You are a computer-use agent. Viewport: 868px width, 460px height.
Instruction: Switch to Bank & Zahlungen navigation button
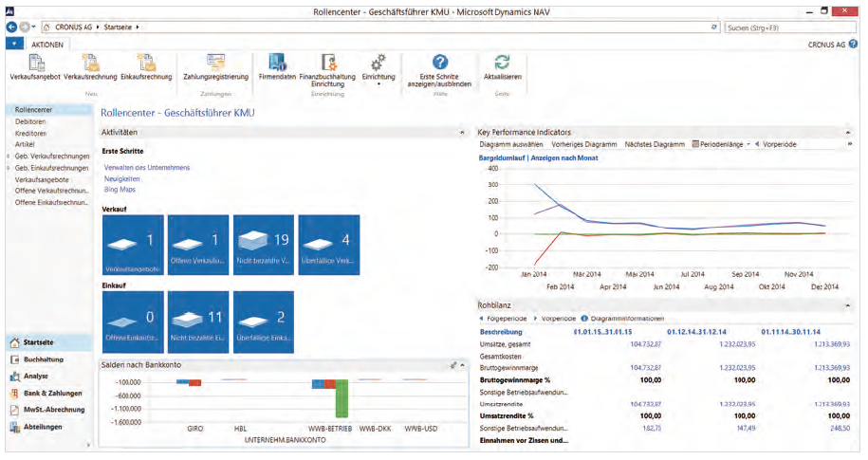(x=49, y=393)
